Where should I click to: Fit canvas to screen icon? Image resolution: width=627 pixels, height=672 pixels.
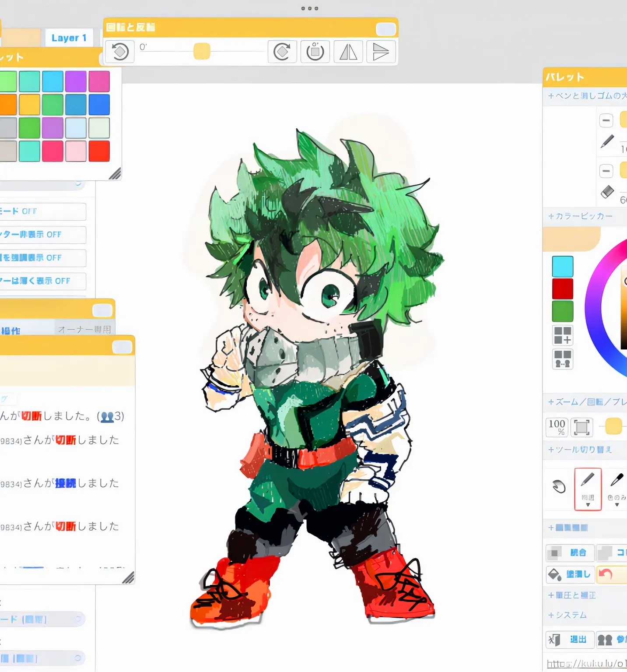[581, 427]
